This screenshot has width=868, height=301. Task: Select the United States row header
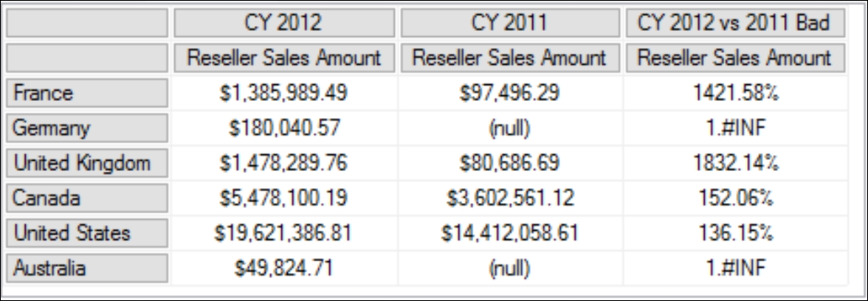87,233
